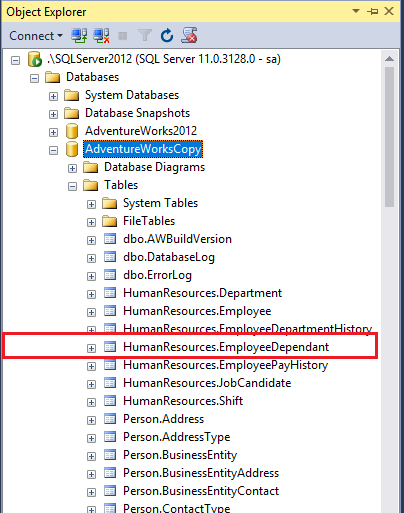
Task: Collapse the Tables folder
Action: point(72,186)
